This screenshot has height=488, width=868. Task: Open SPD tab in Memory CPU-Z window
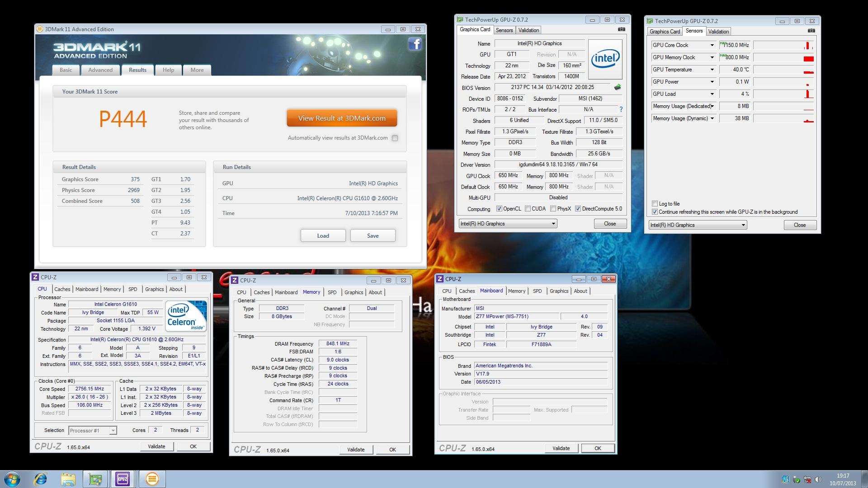[x=332, y=292]
